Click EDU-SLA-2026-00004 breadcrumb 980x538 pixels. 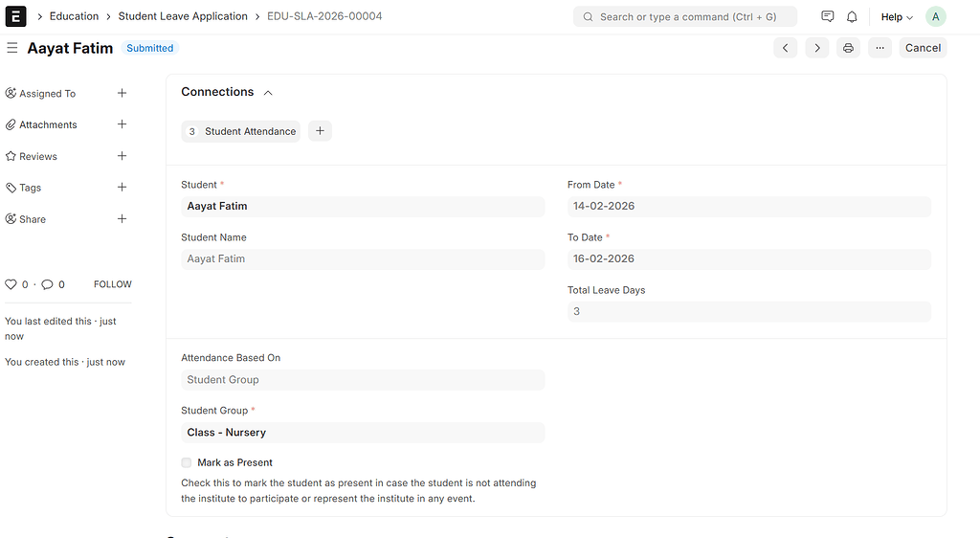324,16
